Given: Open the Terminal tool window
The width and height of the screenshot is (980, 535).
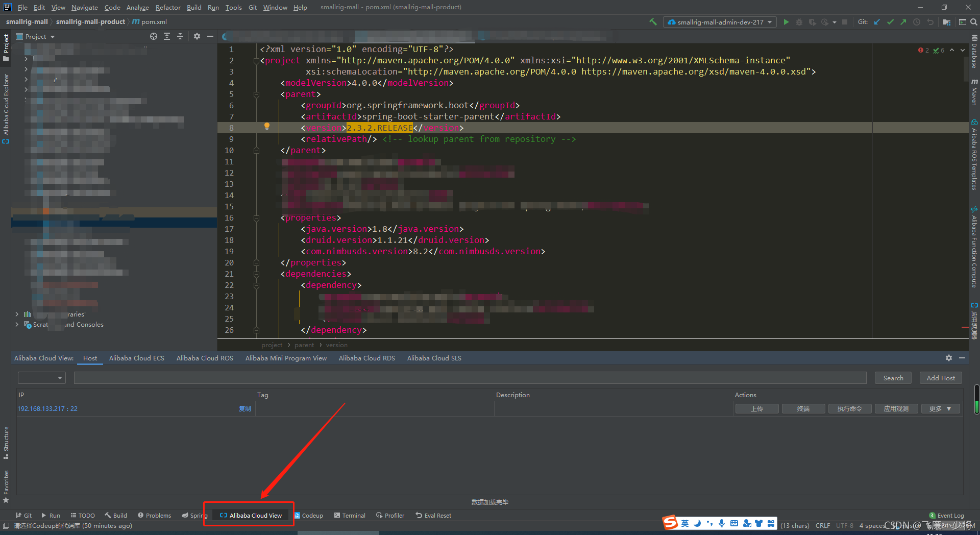Looking at the screenshot, I should 350,516.
